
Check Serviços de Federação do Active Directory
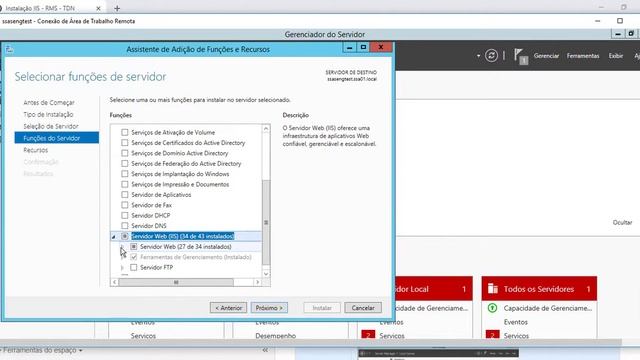[124, 163]
